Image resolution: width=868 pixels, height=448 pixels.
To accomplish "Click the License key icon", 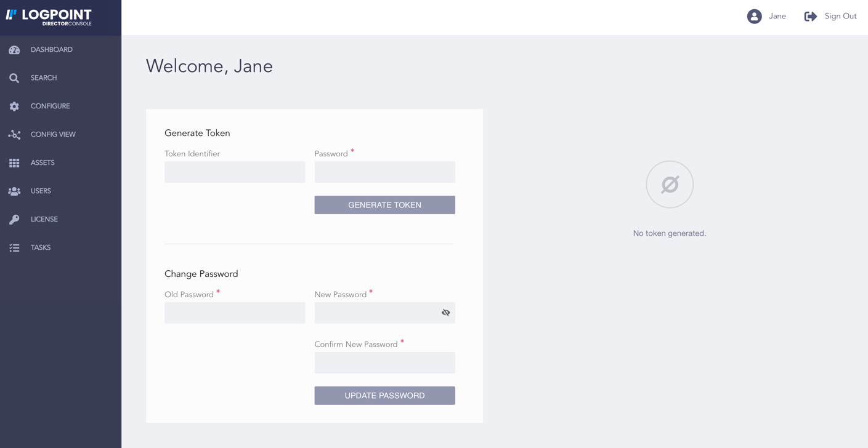I will (14, 220).
